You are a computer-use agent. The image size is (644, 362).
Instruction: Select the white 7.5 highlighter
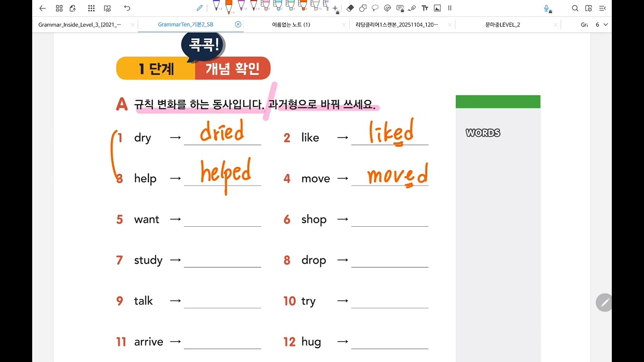(x=315, y=6)
